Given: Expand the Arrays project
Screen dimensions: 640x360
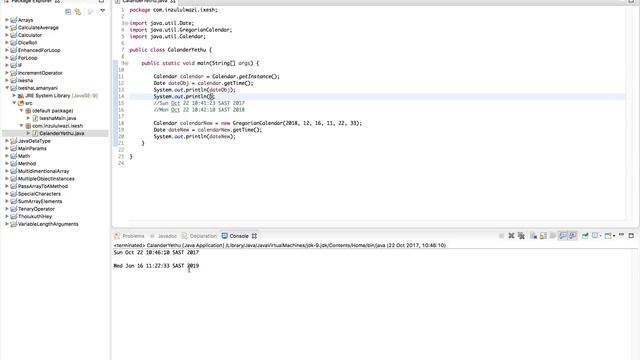Looking at the screenshot, I should (7, 20).
